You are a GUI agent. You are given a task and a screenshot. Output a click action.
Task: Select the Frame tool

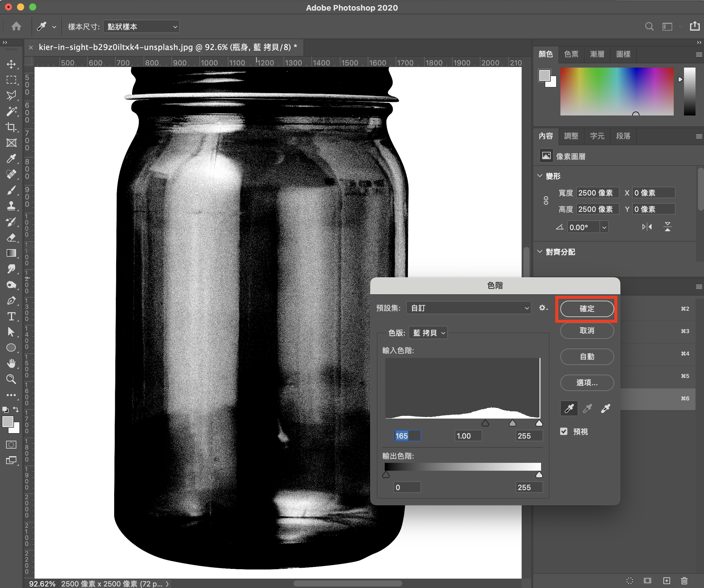(12, 143)
